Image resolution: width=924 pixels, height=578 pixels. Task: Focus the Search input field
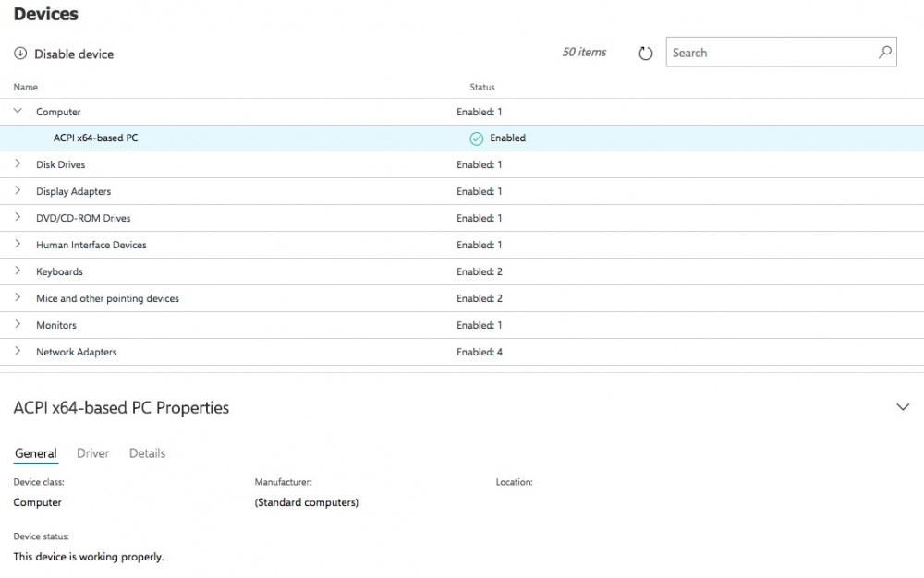pyautogui.click(x=782, y=53)
